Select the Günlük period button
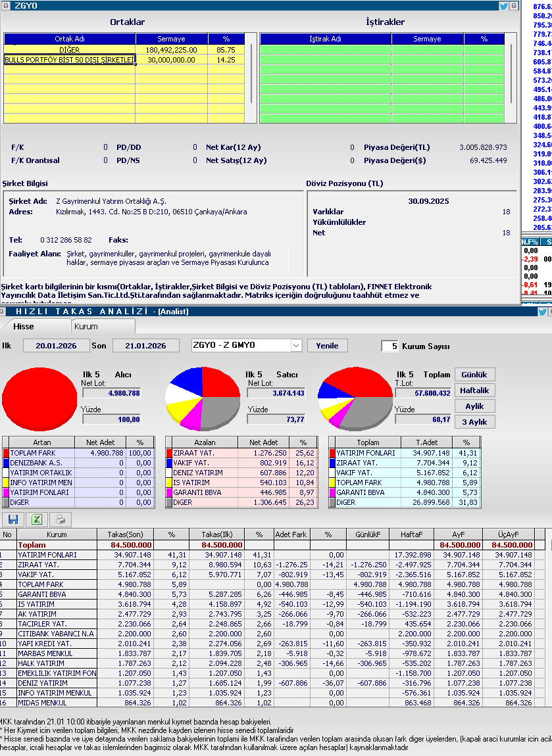 474,375
